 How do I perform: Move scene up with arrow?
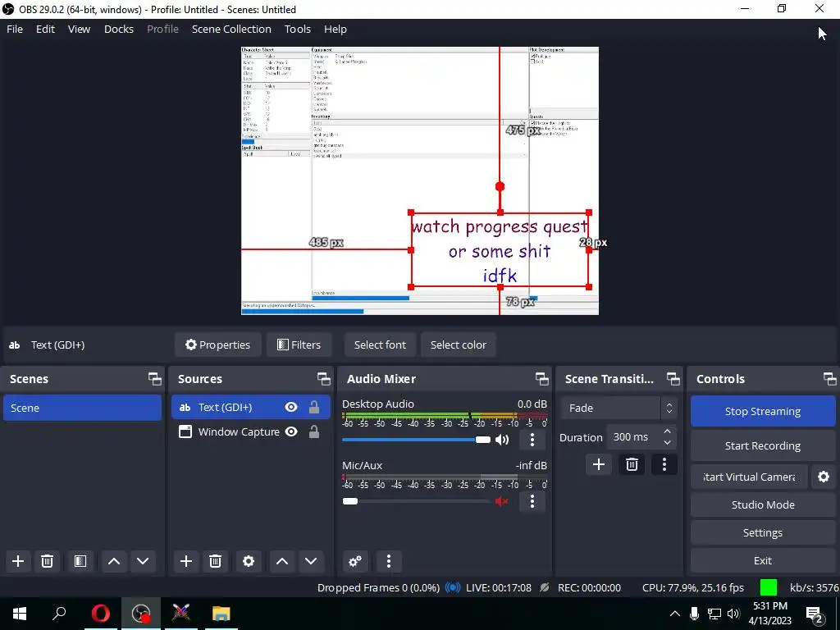tap(113, 561)
